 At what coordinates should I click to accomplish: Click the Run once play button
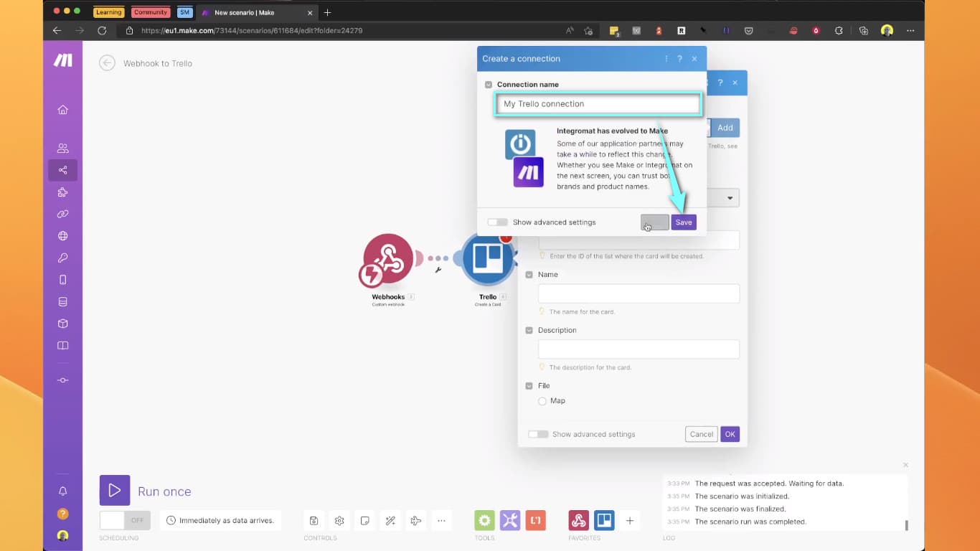tap(115, 491)
